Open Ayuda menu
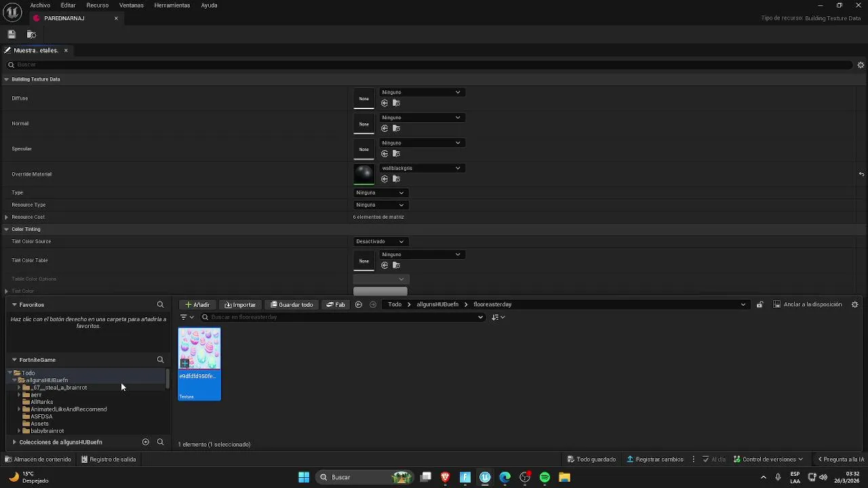The image size is (868, 488). click(x=209, y=5)
